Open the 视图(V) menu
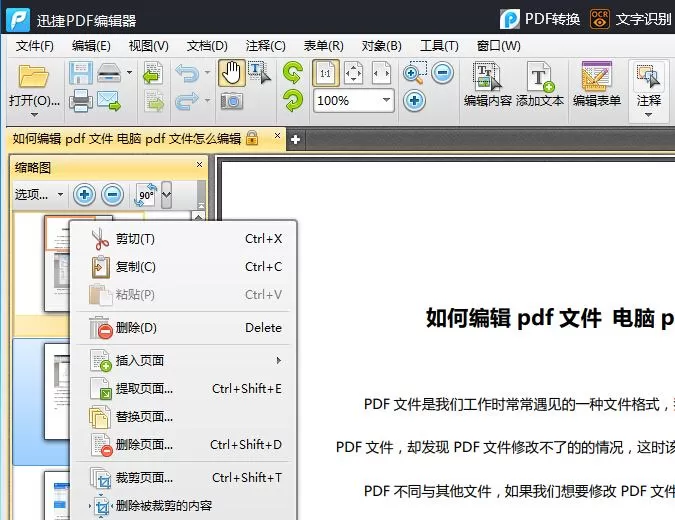675x520 pixels. click(x=149, y=46)
